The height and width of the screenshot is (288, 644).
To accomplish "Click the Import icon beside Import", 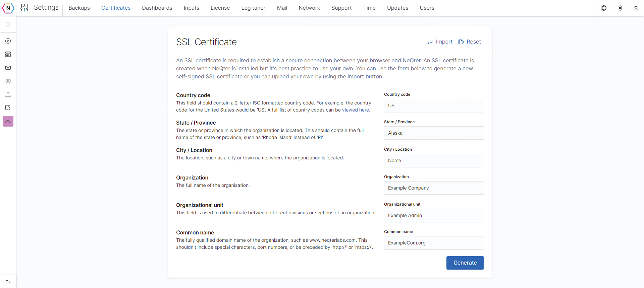I will 431,42.
